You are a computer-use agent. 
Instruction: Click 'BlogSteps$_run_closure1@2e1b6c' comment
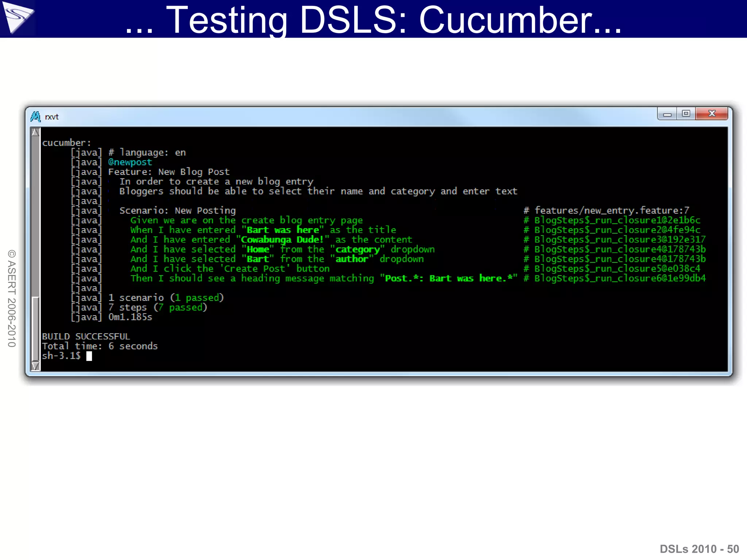pyautogui.click(x=617, y=221)
